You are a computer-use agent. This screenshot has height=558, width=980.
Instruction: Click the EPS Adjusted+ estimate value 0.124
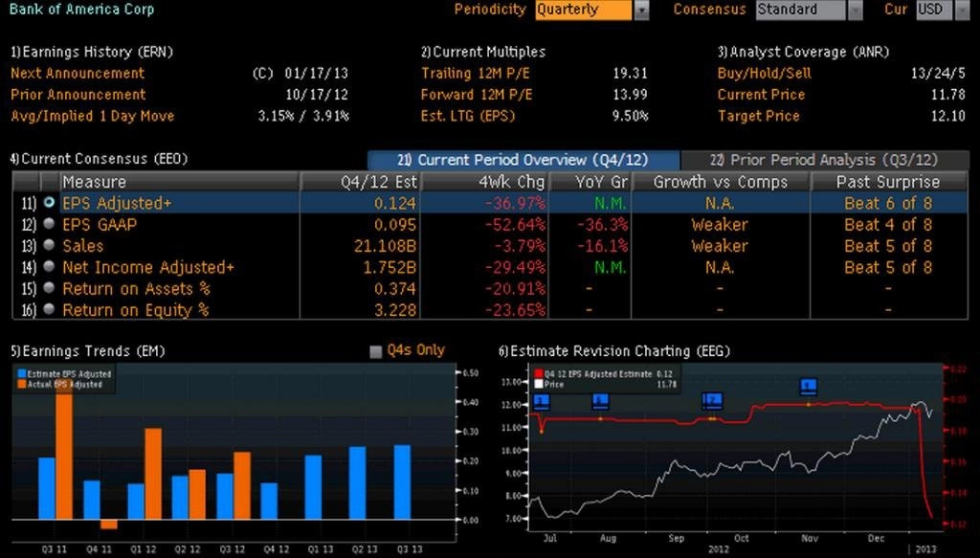click(395, 203)
